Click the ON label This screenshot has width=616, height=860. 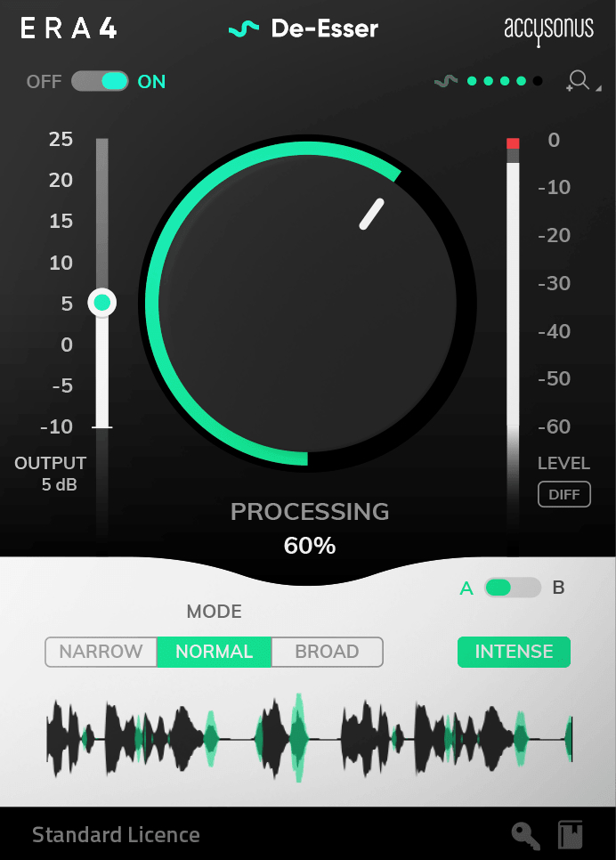click(151, 82)
